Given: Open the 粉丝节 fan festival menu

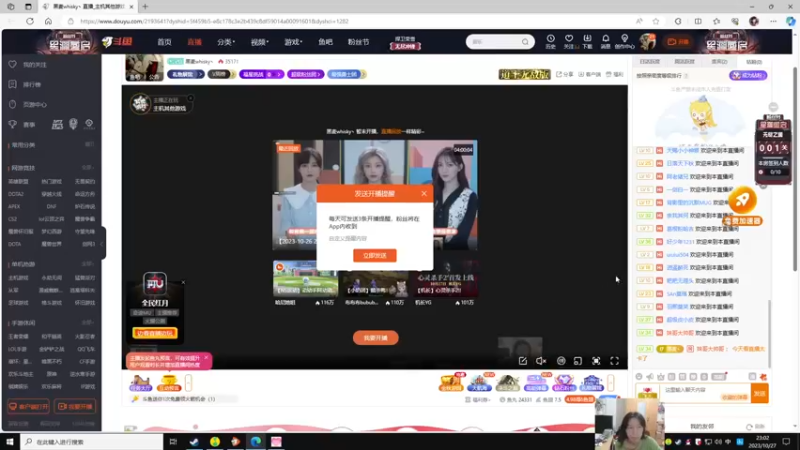Looking at the screenshot, I should point(358,42).
